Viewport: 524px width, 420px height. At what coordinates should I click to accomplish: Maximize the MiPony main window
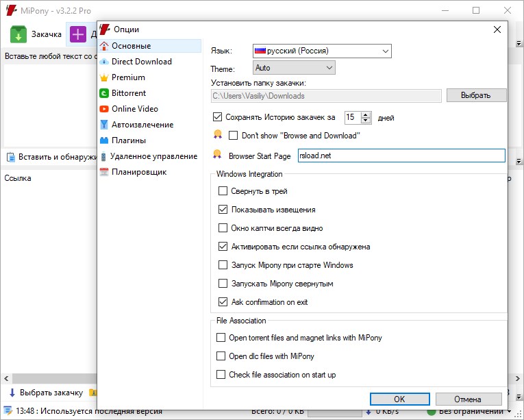(x=476, y=10)
